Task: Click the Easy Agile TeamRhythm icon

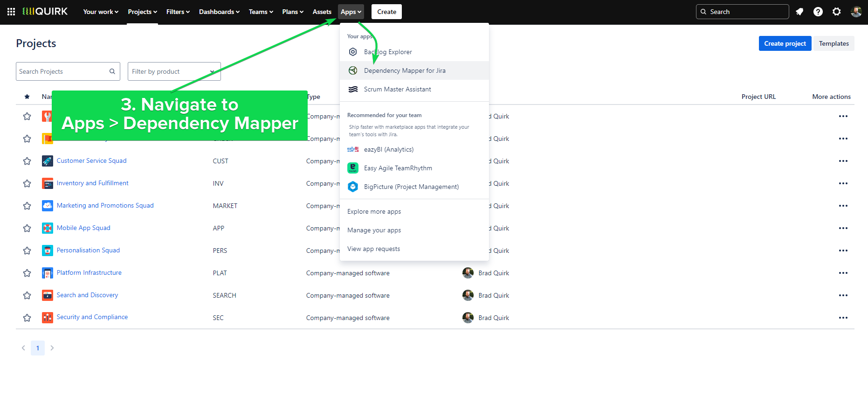Action: pos(353,168)
